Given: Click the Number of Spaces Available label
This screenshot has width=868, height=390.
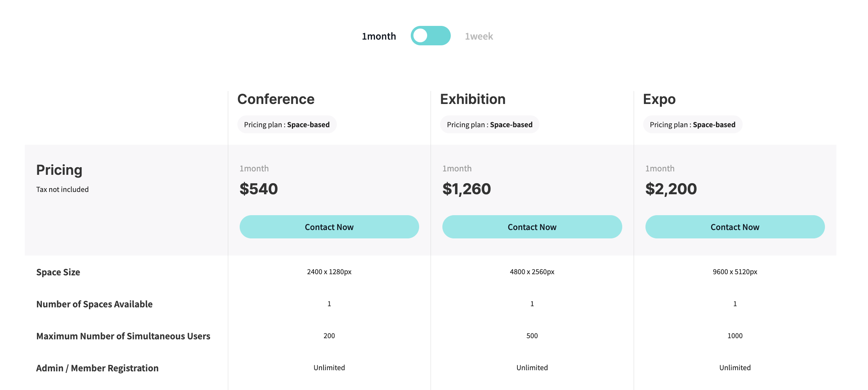Looking at the screenshot, I should click(94, 304).
